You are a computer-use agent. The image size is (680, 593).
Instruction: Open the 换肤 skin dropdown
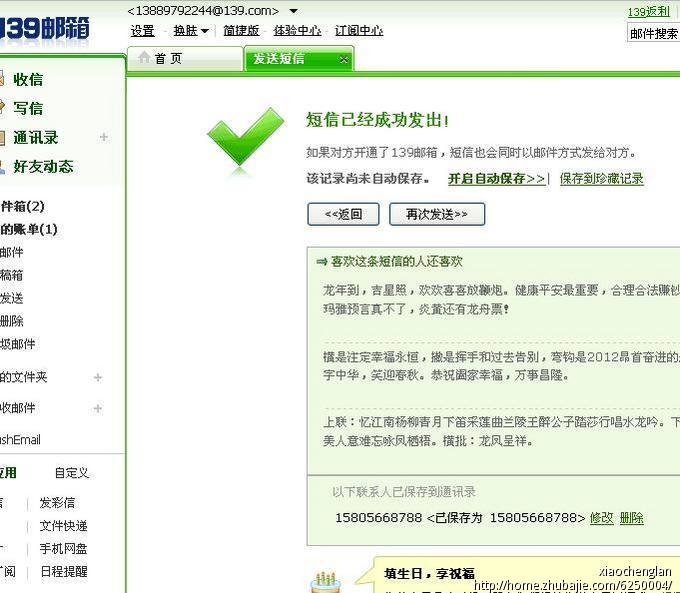[x=191, y=31]
